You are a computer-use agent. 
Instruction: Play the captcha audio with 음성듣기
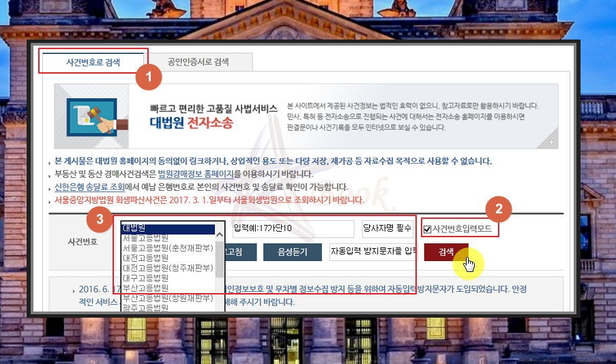coord(292,252)
